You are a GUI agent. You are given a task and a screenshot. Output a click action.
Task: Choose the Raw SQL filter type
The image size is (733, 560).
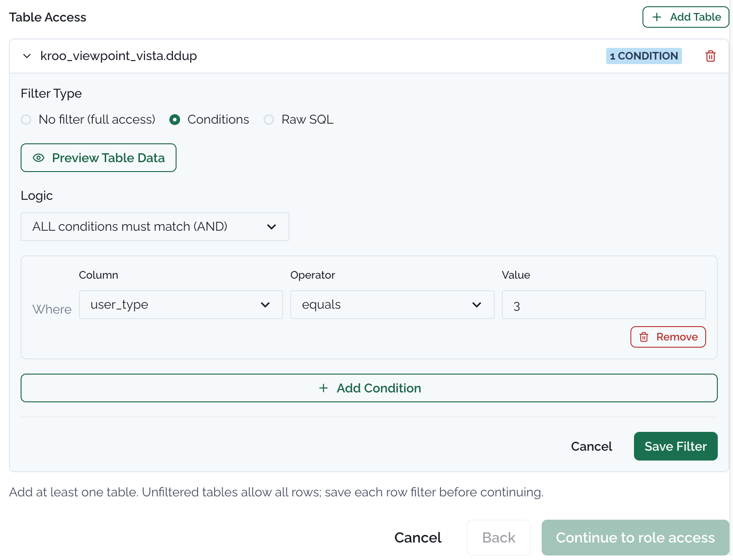tap(269, 120)
